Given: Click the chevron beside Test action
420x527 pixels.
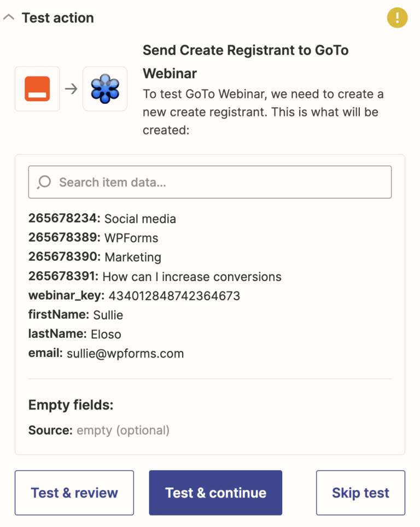Looking at the screenshot, I should point(9,17).
